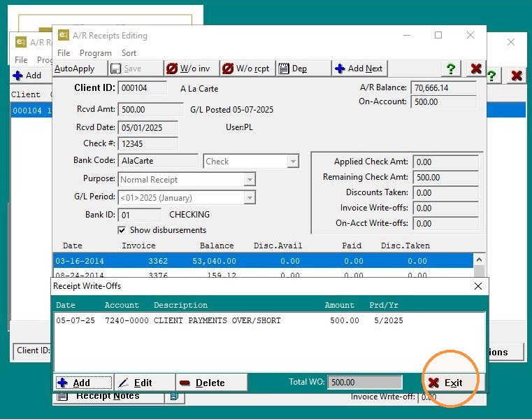Viewport: 532px width, 419px height.
Task: Click the A/R Receipts Editing app title icon
Action: click(x=64, y=35)
